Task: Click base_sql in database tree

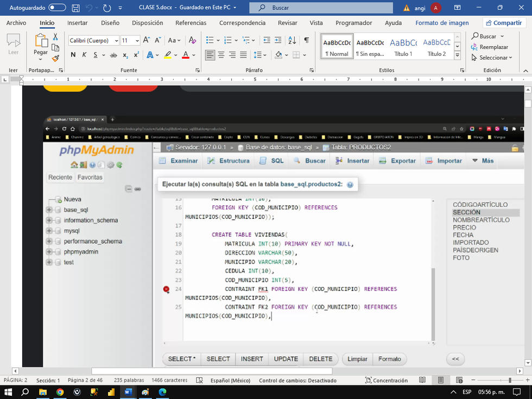Action: 76,210
